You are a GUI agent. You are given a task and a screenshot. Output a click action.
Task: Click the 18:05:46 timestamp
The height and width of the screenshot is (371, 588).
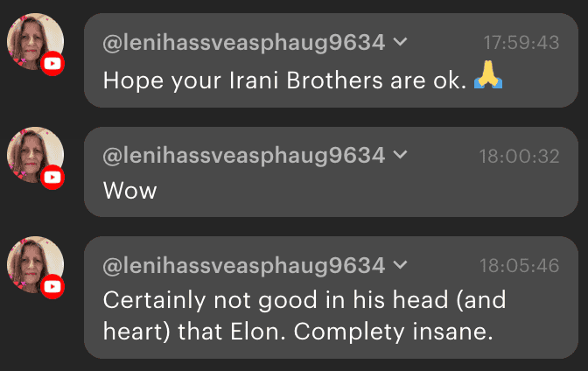(521, 264)
